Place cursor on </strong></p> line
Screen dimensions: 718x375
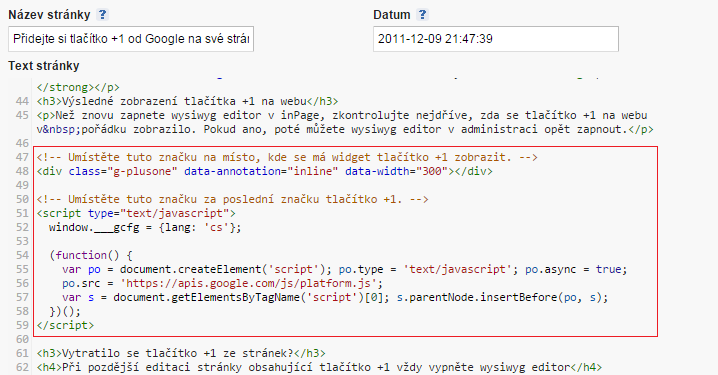pos(78,87)
